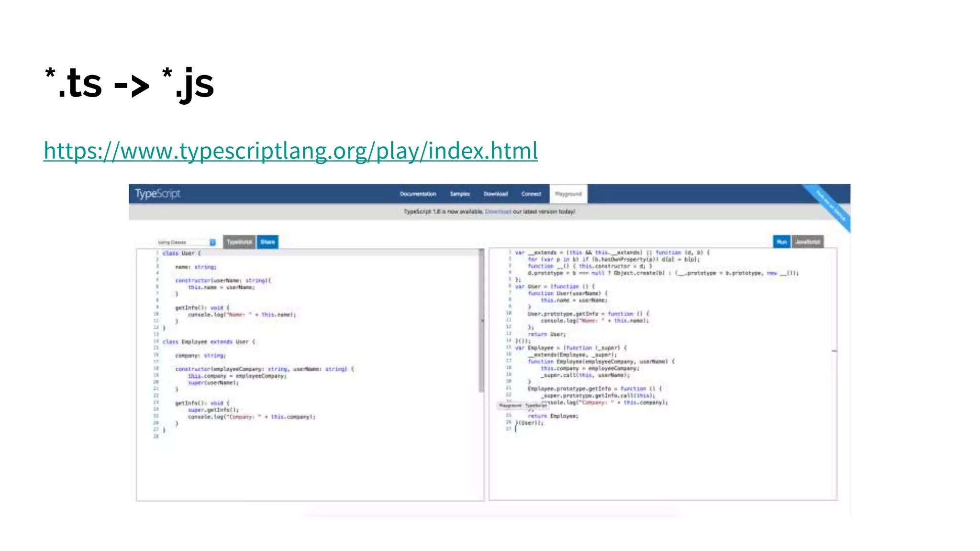Click the 'name: string;' editor line

click(196, 267)
